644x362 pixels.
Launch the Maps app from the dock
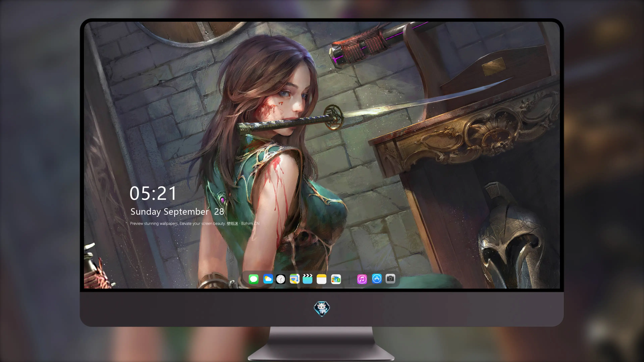coord(294,279)
